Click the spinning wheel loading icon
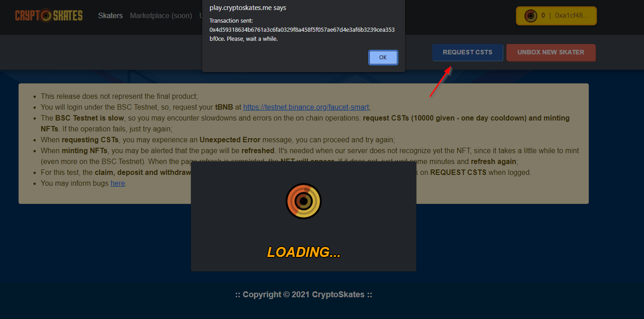Viewport: 644px width, 319px height. [x=304, y=201]
